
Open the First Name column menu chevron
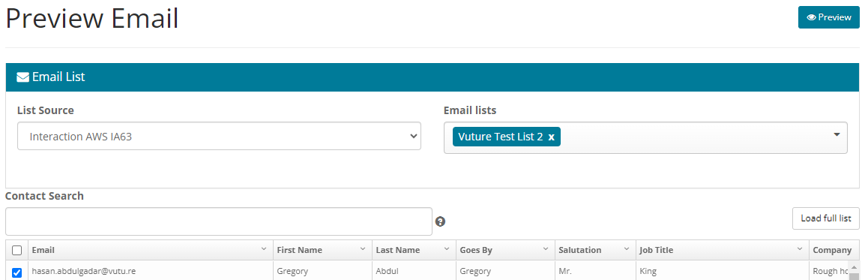(363, 249)
